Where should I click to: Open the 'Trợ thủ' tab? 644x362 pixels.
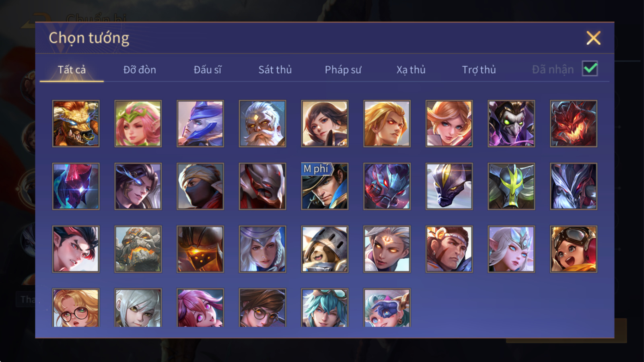(x=479, y=70)
